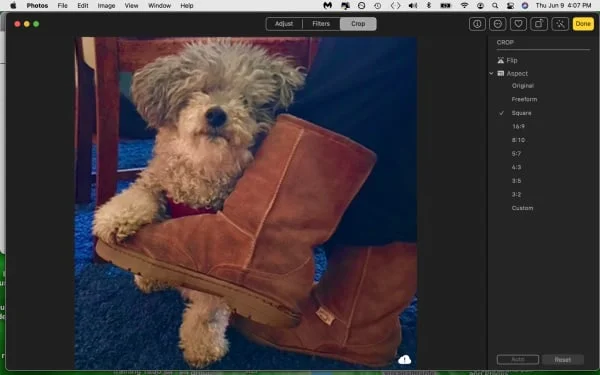
Task: Select Square aspect ratio
Action: [x=521, y=113]
